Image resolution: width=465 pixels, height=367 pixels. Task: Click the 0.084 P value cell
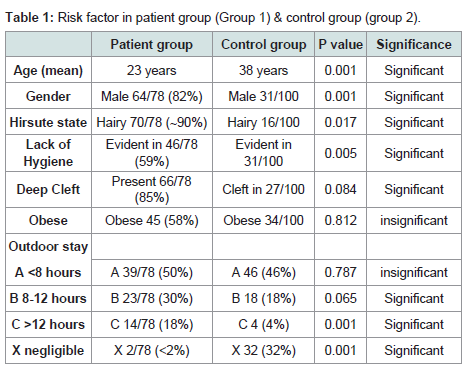pos(340,189)
